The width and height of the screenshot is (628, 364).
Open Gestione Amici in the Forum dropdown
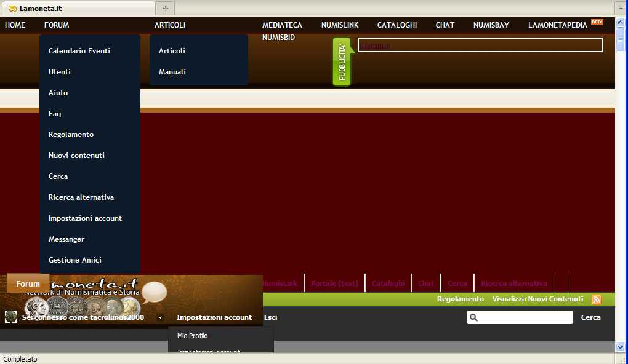click(x=75, y=260)
